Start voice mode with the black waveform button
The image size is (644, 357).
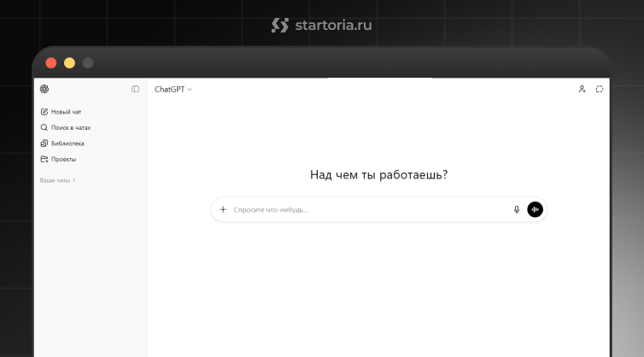[536, 209]
